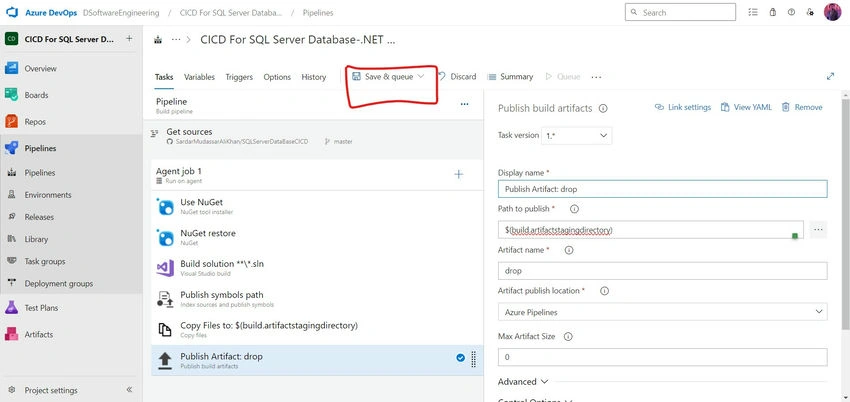Toggle the checkmark on Publish Artifact task

(x=460, y=358)
